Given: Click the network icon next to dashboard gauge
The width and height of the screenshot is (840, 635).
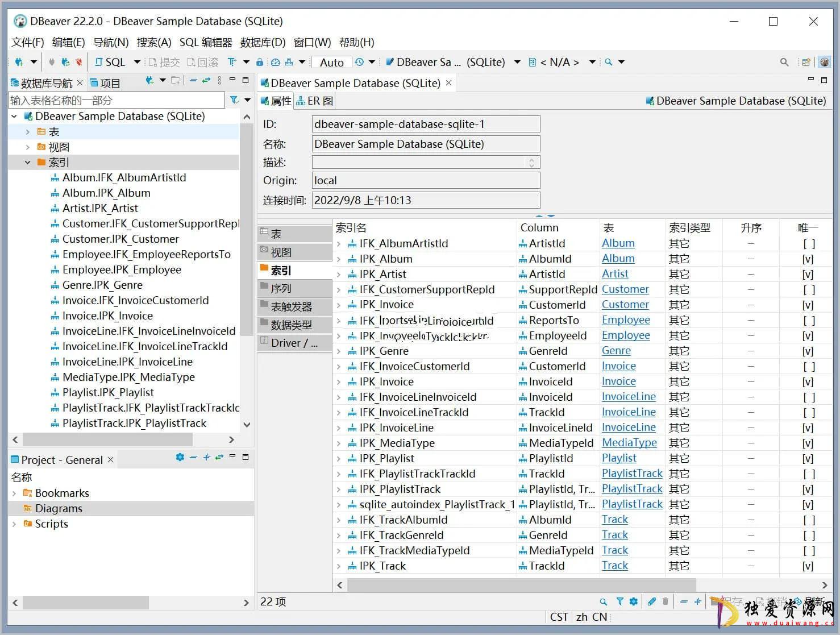Looking at the screenshot, I should (x=289, y=62).
